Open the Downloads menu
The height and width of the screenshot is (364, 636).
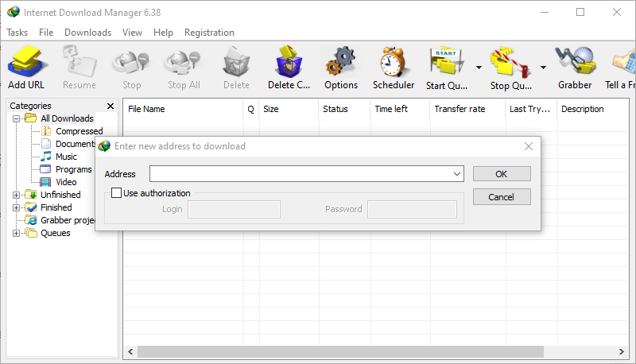click(x=87, y=33)
